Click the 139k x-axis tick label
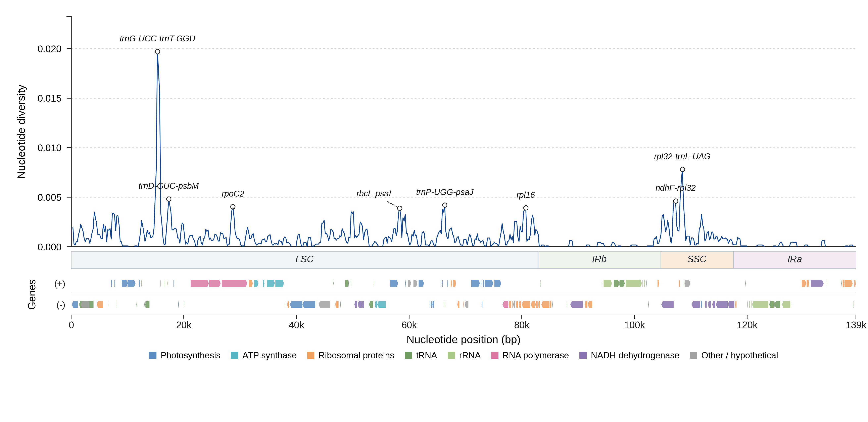 [x=856, y=325]
